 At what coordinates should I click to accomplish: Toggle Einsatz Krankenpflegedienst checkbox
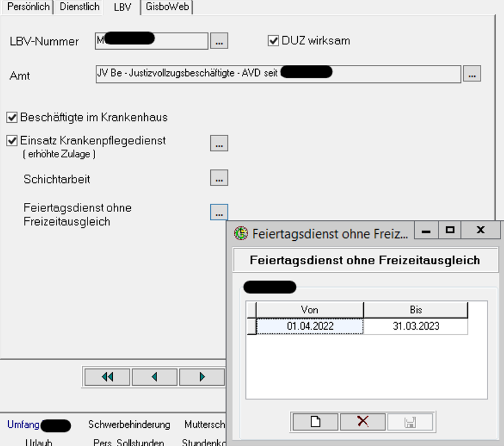pyautogui.click(x=12, y=141)
